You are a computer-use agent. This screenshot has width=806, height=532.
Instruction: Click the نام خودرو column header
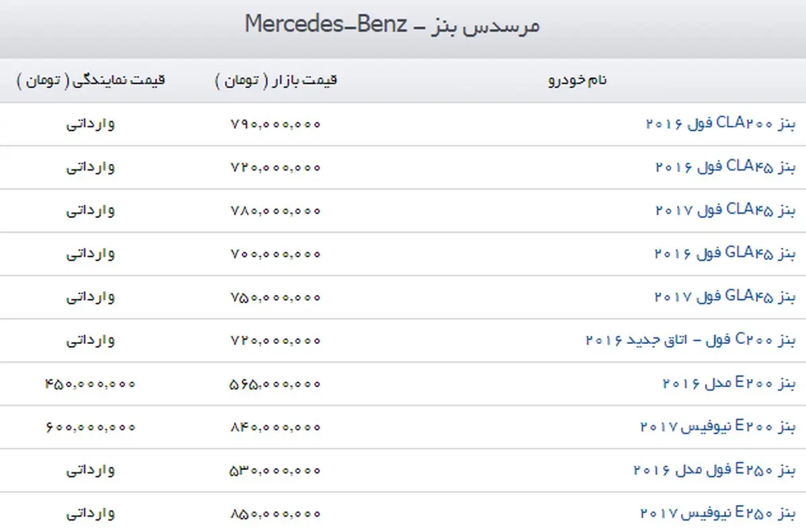(578, 80)
